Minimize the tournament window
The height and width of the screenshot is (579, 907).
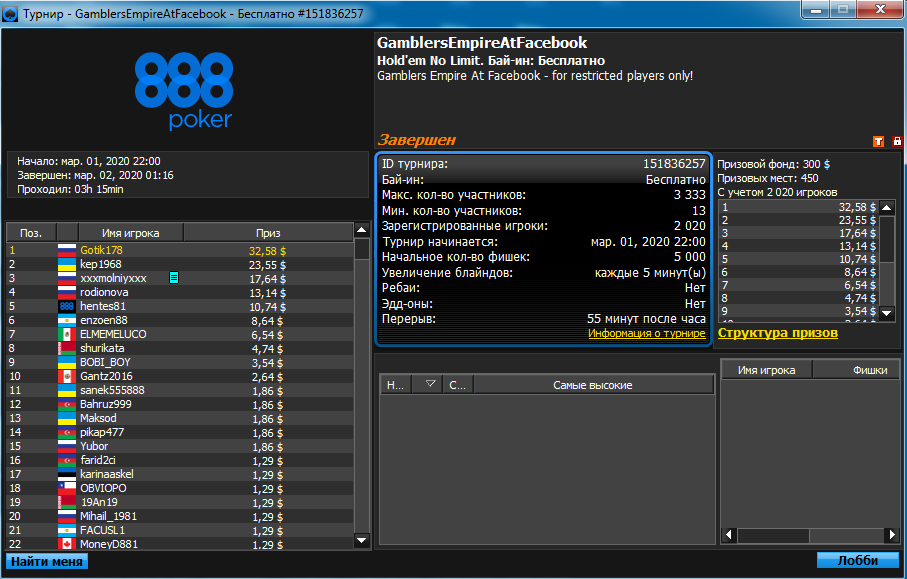click(x=816, y=10)
